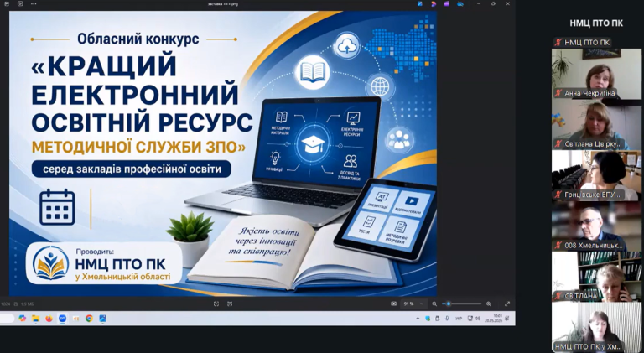Click muted mic icon beside Анна Чекригіна
This screenshot has width=644, height=353.
pos(558,93)
